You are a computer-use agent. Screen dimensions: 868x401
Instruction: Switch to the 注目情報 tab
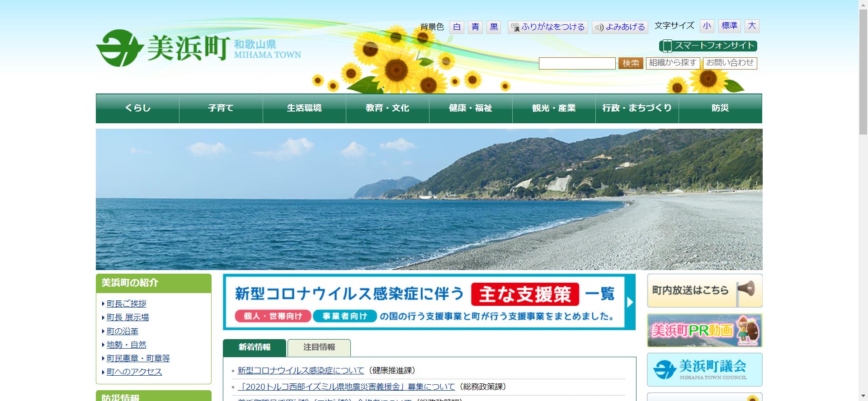(x=319, y=347)
